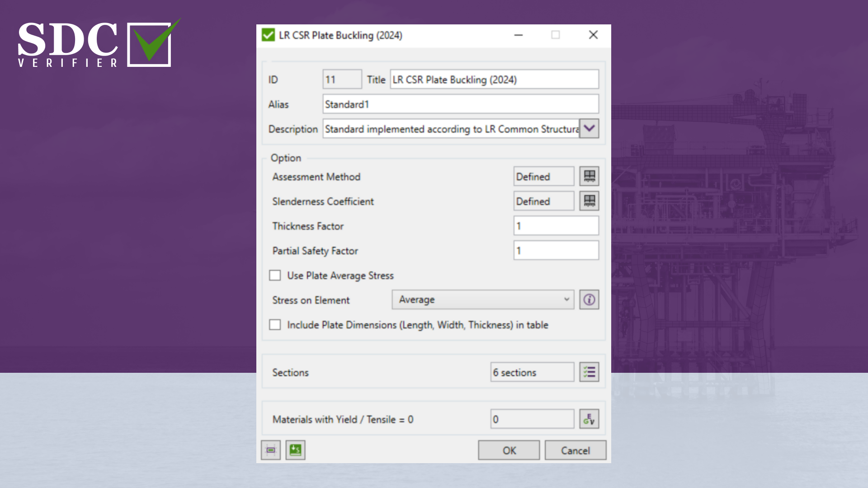Click Materials with Yield / Tensile = 0 text

coord(343,419)
